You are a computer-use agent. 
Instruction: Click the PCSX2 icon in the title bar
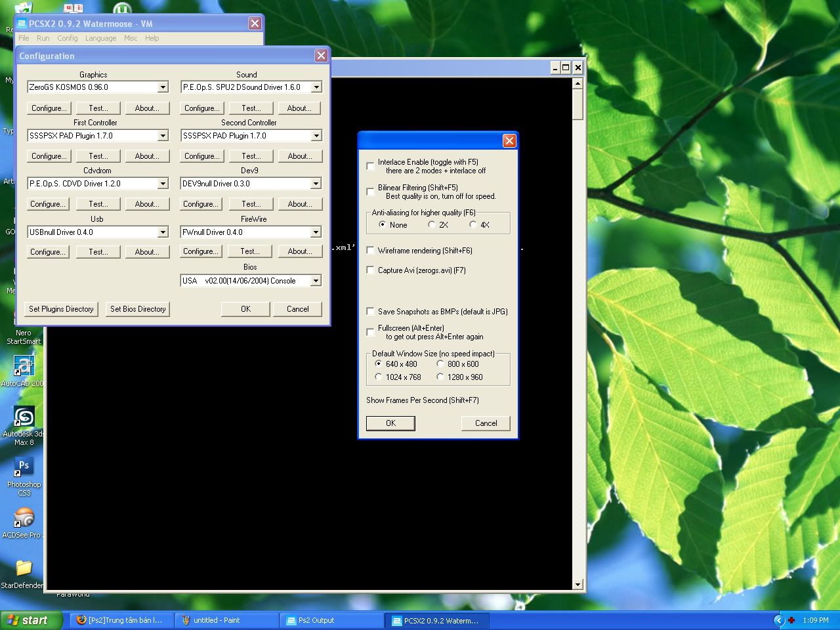click(22, 24)
